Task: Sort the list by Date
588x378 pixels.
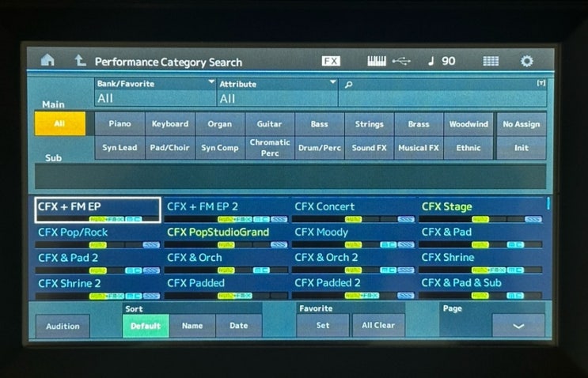Action: 239,326
